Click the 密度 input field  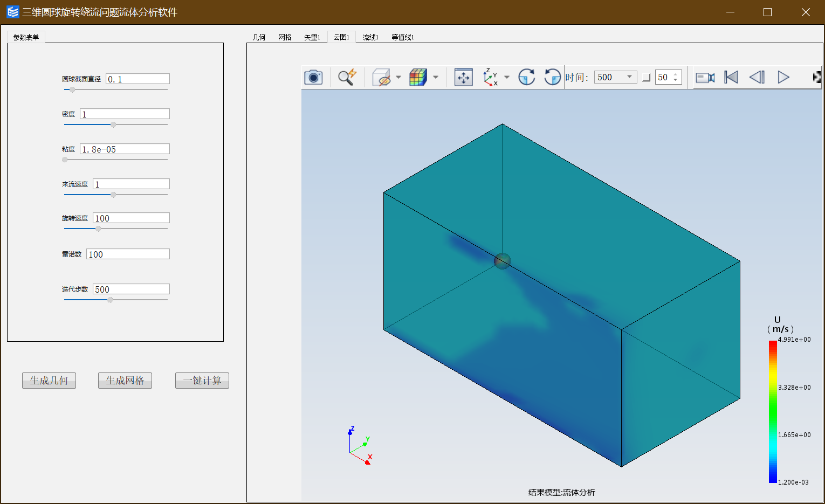(x=125, y=114)
